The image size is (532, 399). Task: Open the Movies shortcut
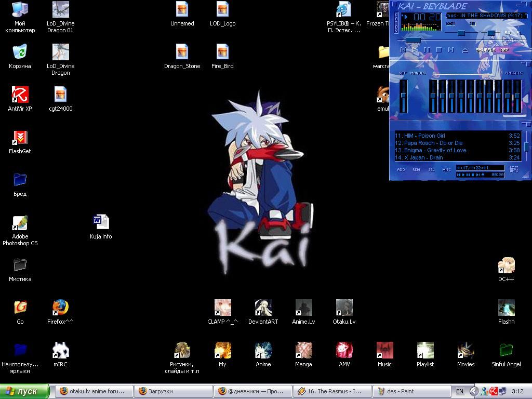[x=465, y=354]
